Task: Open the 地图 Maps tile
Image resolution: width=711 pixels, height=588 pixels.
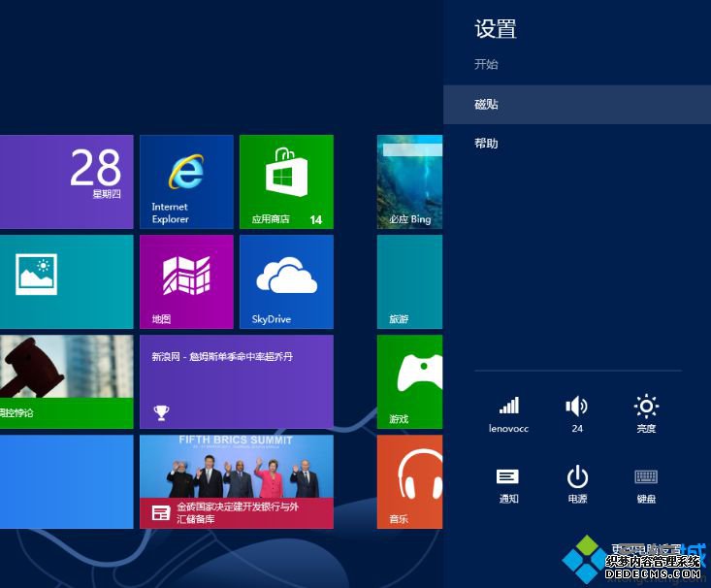Action: tap(186, 281)
